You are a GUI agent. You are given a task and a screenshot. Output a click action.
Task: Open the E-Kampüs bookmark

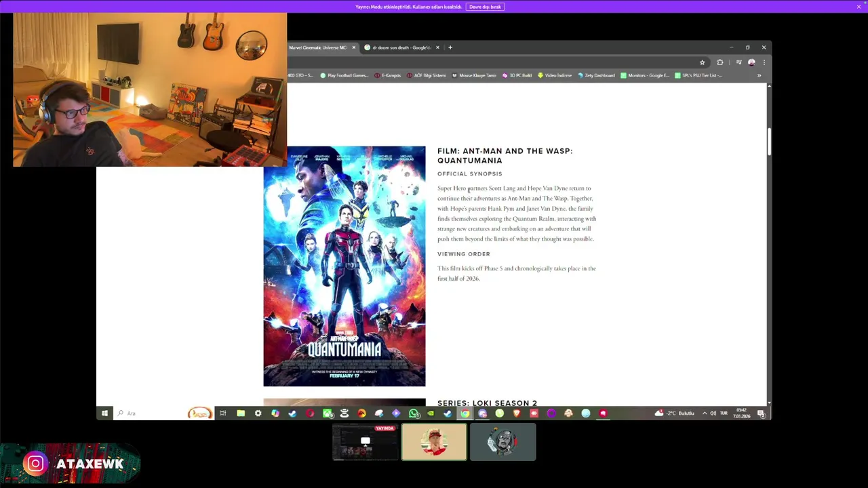[388, 75]
